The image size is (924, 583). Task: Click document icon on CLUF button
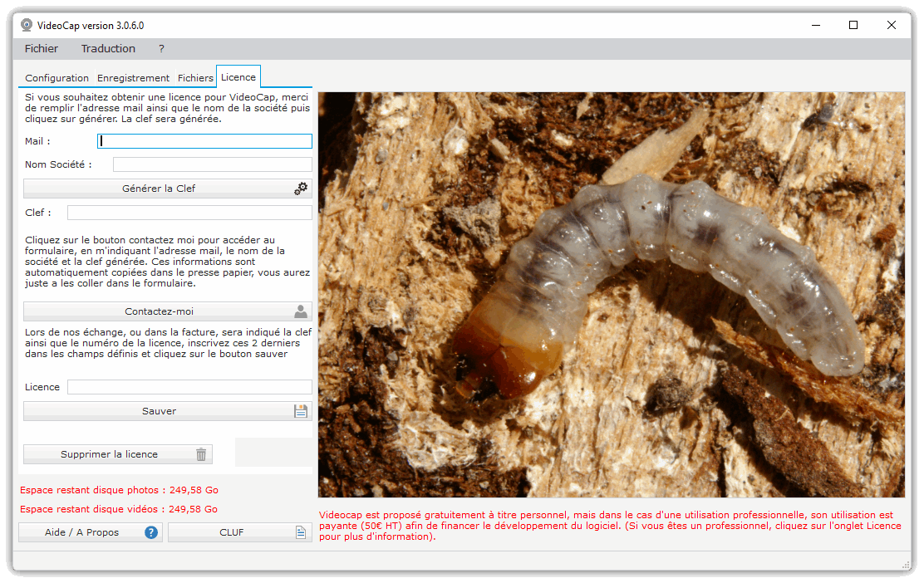pos(301,532)
